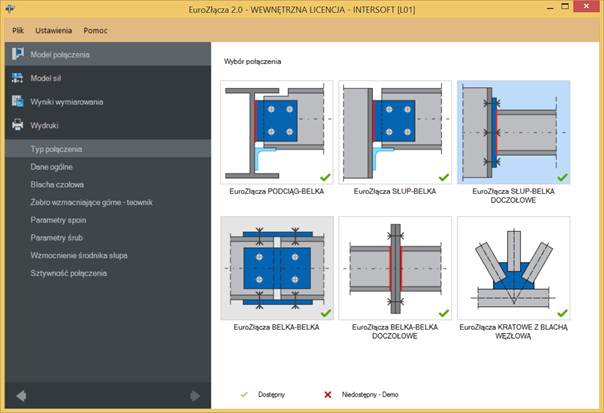Choose KRATOWE Z BLACHĄ WĘZŁOWĄ thumbnail

(513, 268)
